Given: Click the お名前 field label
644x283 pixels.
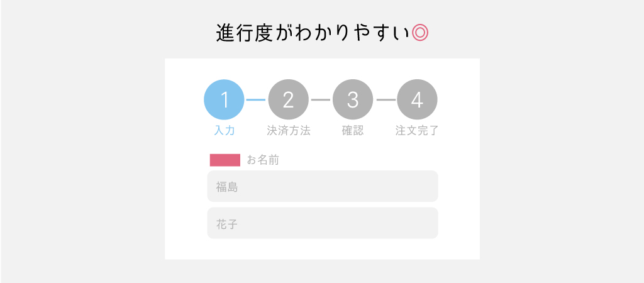Looking at the screenshot, I should click(263, 160).
